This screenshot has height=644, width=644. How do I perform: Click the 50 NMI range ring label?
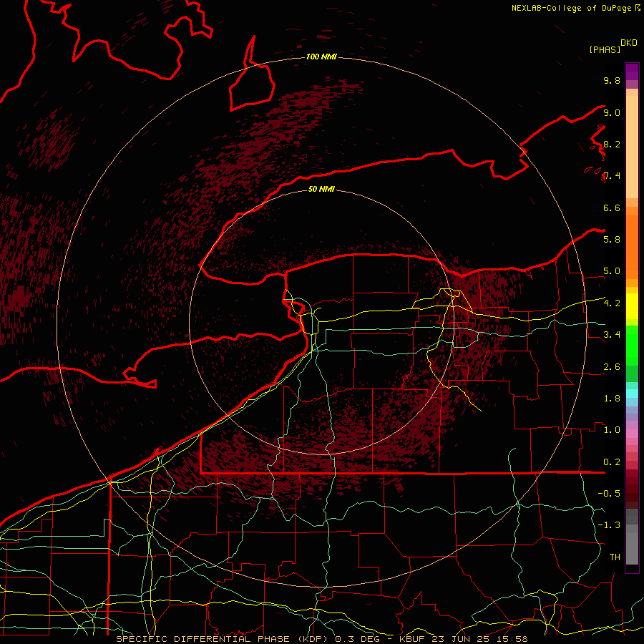click(321, 189)
